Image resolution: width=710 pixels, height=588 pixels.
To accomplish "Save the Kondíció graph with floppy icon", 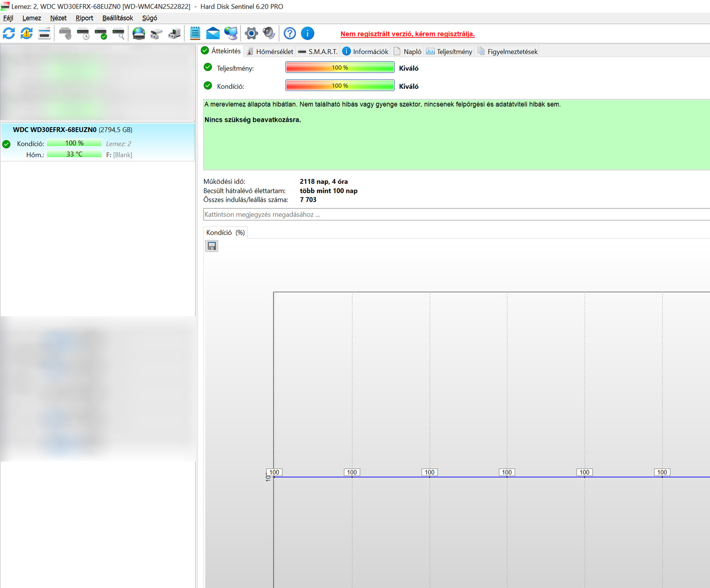I will [212, 246].
